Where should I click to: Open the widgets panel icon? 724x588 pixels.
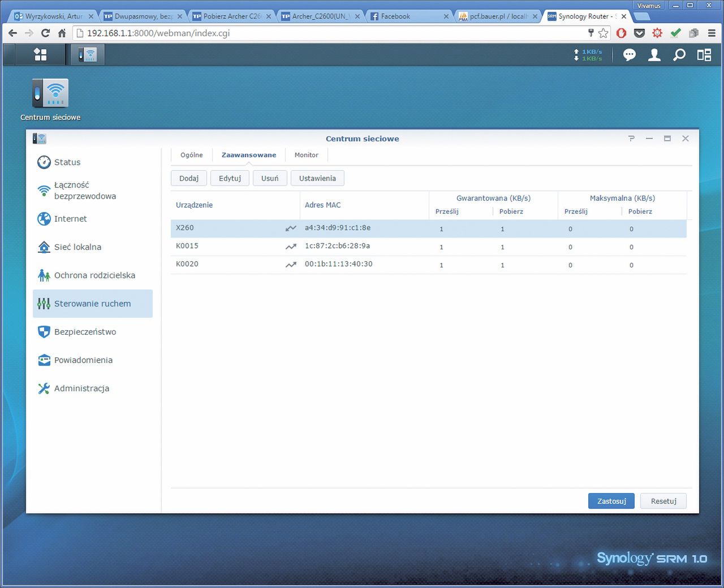coord(704,55)
